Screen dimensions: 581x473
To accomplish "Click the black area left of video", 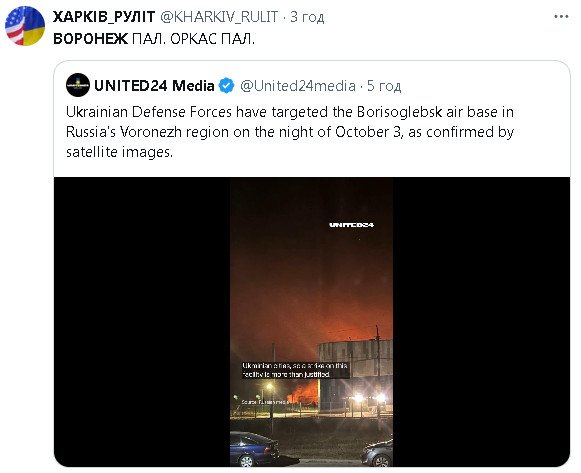I will [142, 322].
